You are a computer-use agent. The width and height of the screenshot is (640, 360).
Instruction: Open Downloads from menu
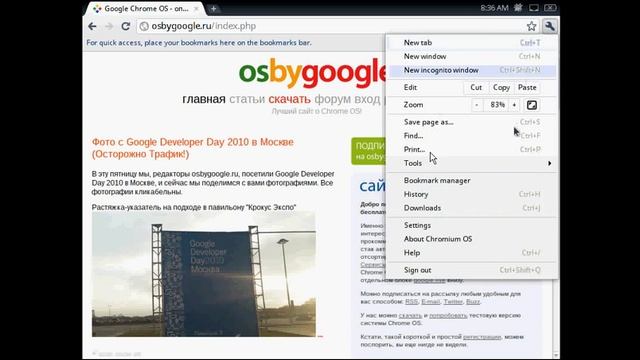click(x=472, y=208)
